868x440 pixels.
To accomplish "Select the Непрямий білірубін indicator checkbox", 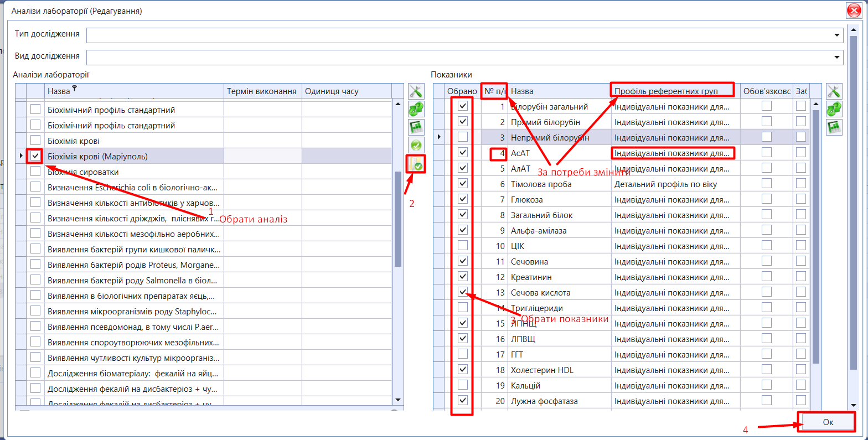I will coord(463,137).
